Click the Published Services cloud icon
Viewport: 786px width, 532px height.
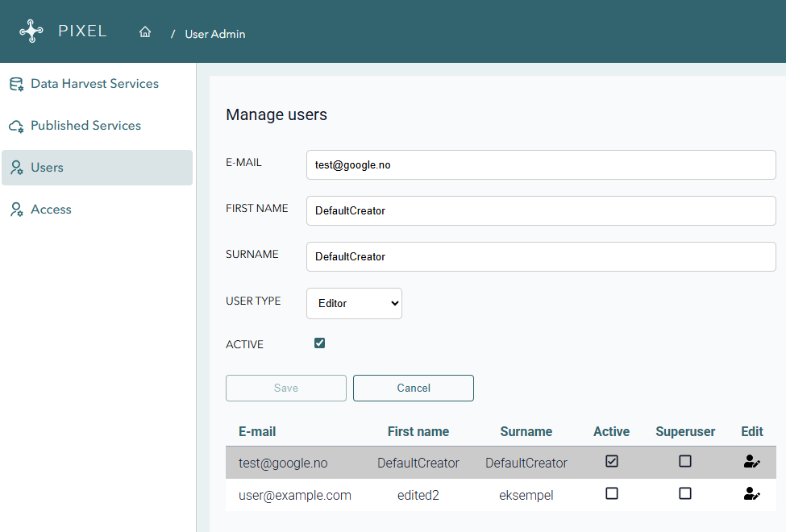(x=16, y=127)
